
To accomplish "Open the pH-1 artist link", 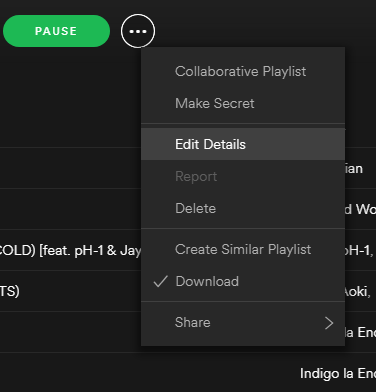I will [359, 250].
